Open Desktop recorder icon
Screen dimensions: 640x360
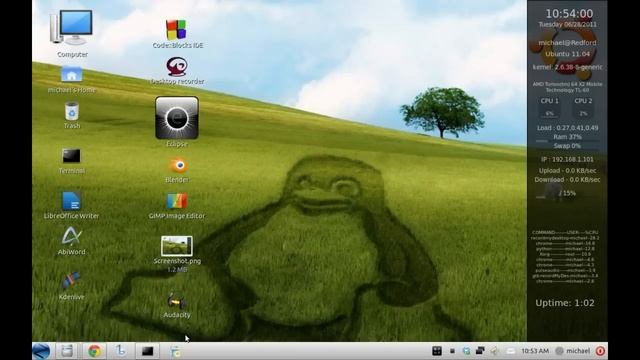(177, 67)
